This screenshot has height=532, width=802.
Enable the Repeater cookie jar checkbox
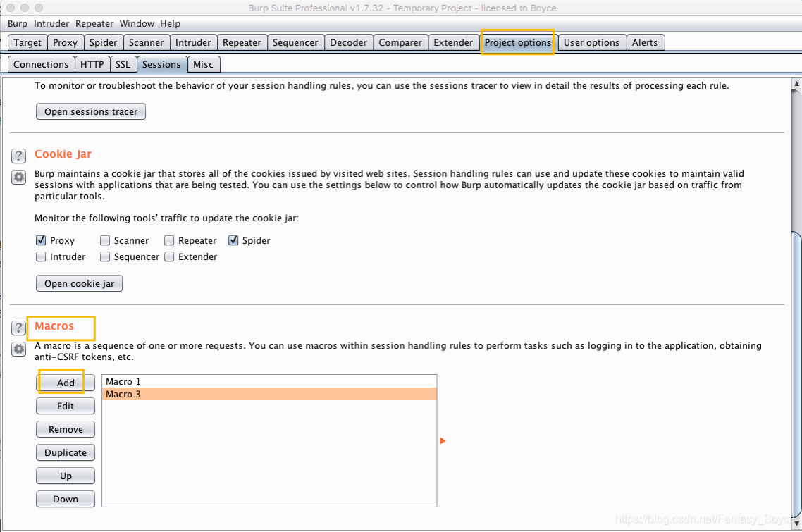pyautogui.click(x=169, y=240)
